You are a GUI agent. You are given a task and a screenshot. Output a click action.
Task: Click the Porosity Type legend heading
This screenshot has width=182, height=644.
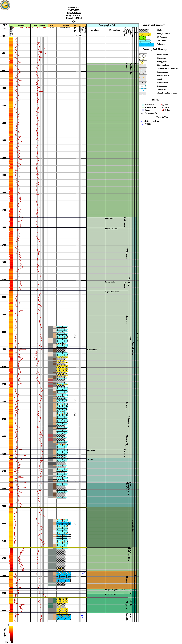[163, 117]
